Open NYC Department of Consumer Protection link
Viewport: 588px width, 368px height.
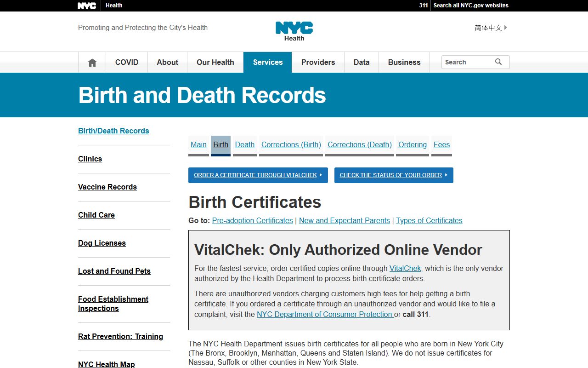point(324,314)
